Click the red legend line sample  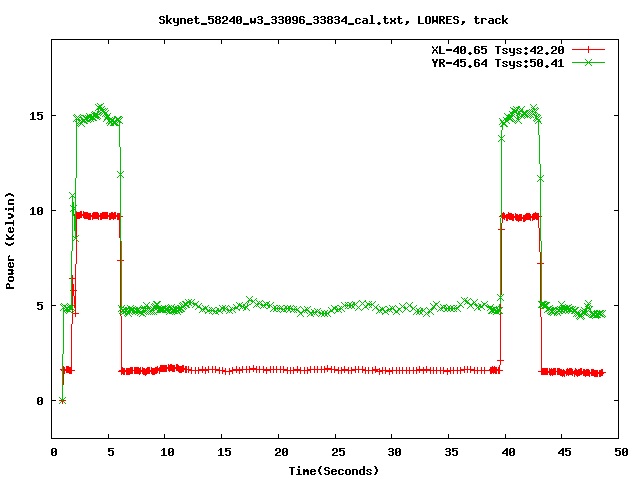point(588,50)
